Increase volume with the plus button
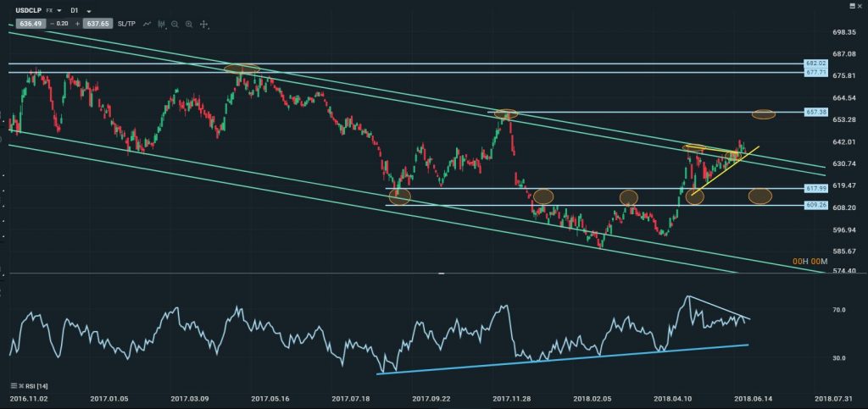Screen dimensions: 868x409 (77, 25)
